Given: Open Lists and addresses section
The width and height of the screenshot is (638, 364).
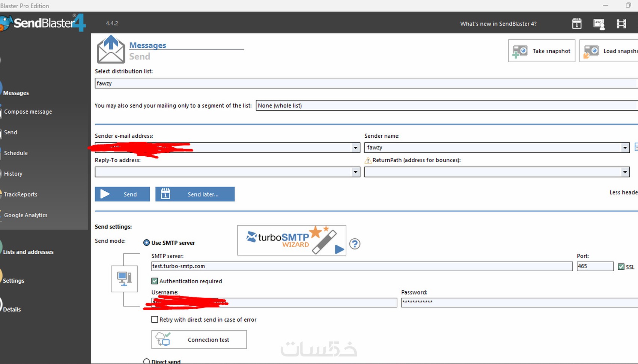Looking at the screenshot, I should [28, 252].
